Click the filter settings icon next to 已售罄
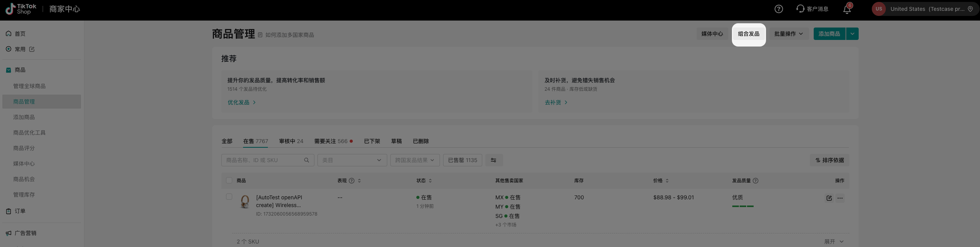Screen dimensions: 980x247 pos(493,160)
